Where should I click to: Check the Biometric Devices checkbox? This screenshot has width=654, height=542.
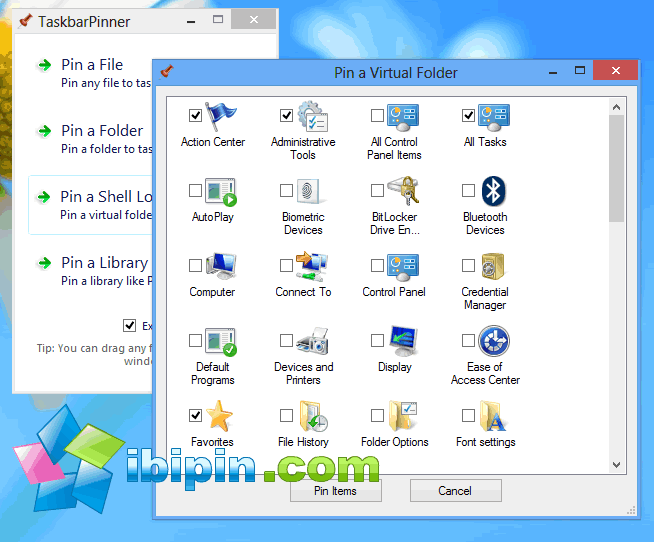pyautogui.click(x=286, y=190)
